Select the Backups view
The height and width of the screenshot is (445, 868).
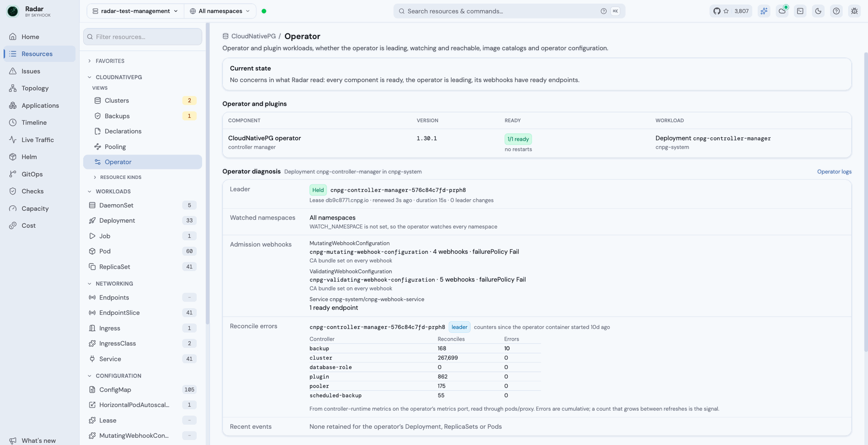[142, 116]
